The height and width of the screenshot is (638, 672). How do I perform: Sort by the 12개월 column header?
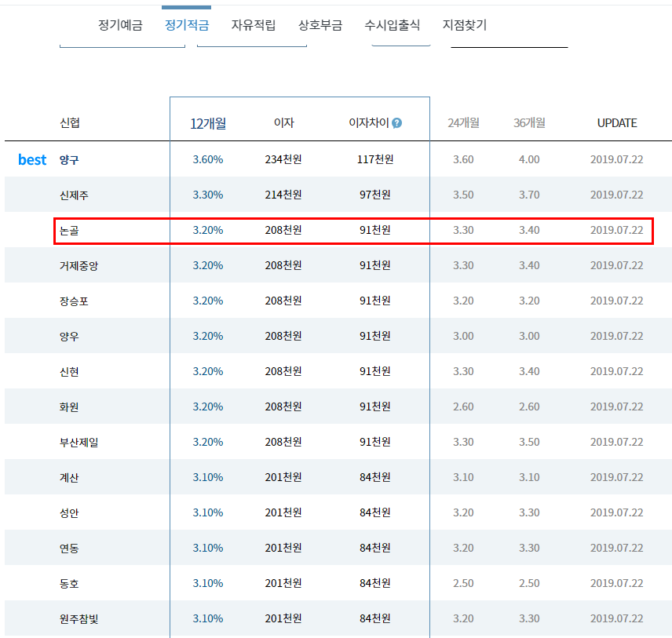tap(208, 123)
